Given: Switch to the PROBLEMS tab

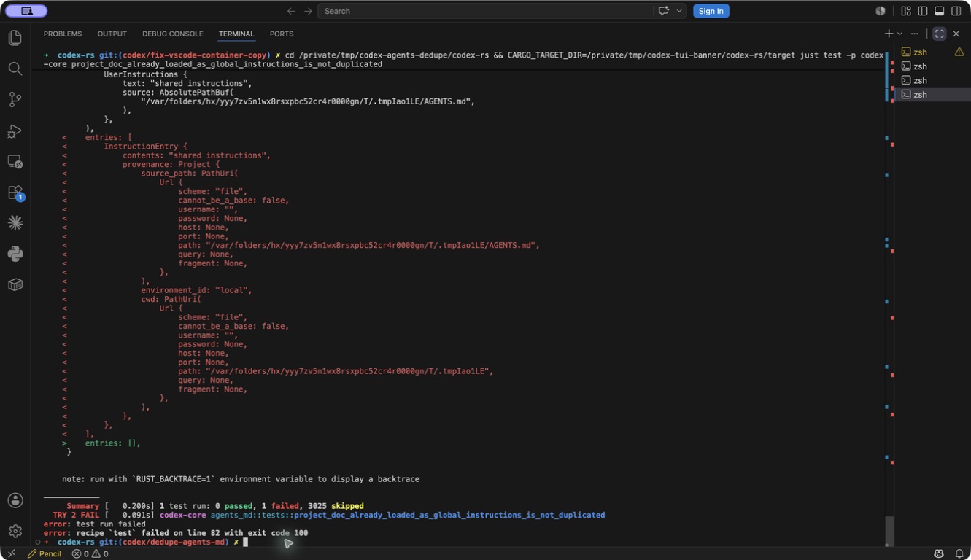Looking at the screenshot, I should 63,34.
